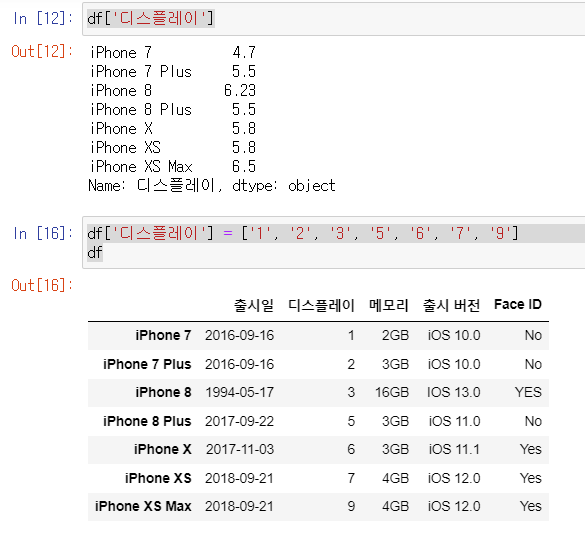Click the 출시일 column header
The image size is (585, 536).
click(254, 305)
